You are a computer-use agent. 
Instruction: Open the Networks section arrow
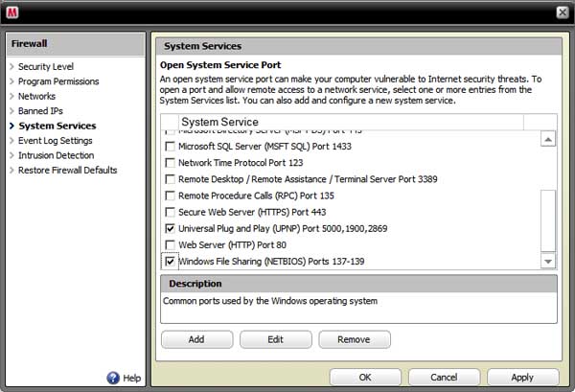[11, 96]
